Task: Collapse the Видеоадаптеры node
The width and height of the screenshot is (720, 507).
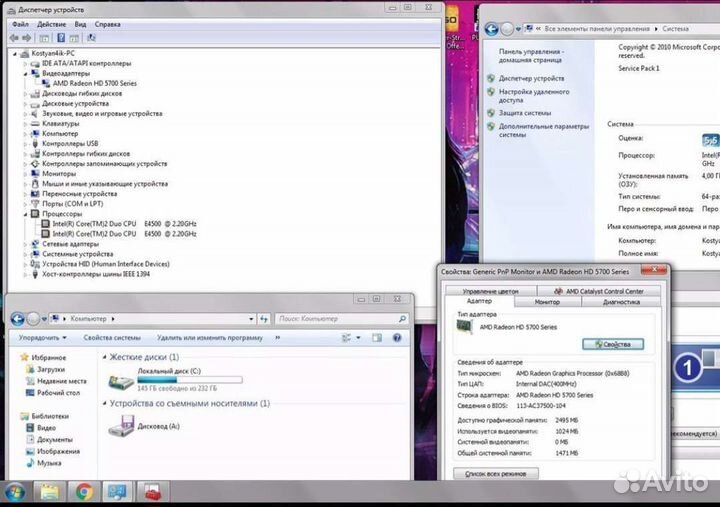Action: [x=25, y=74]
